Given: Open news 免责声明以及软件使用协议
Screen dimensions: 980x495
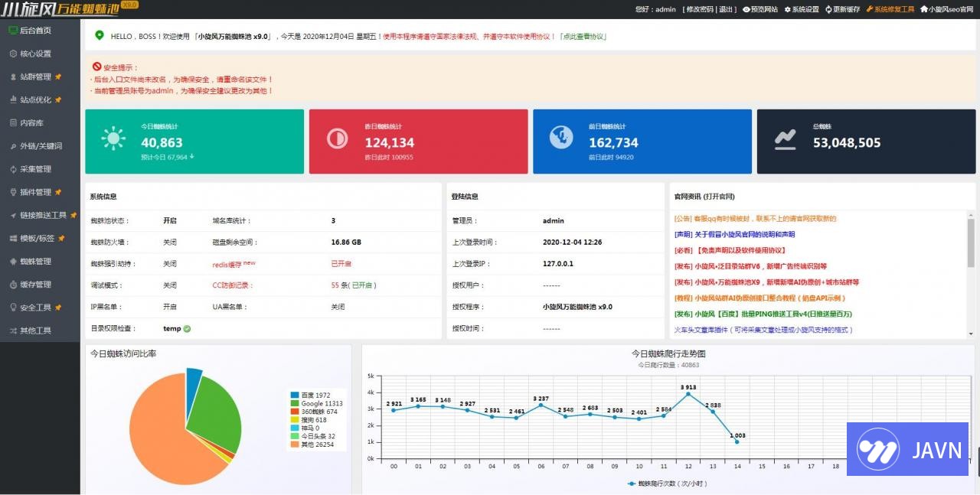Looking at the screenshot, I should [730, 250].
